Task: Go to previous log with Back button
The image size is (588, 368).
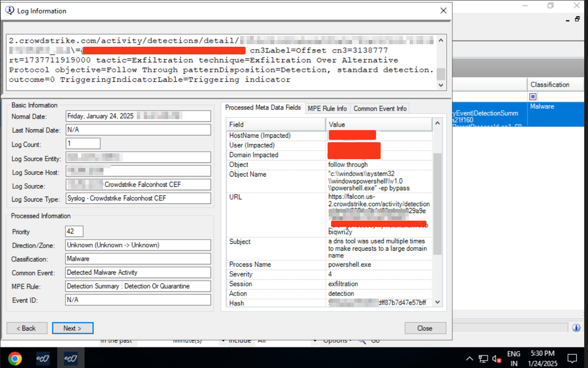Action: point(26,328)
